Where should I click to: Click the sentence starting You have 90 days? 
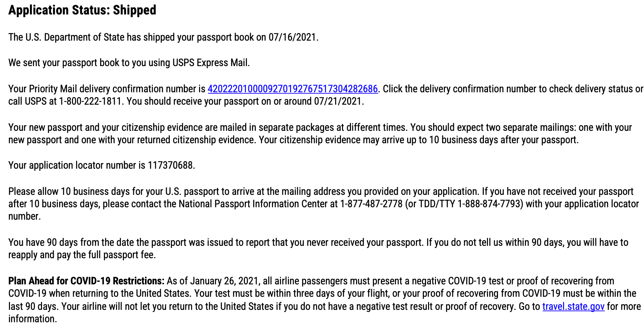(x=215, y=242)
